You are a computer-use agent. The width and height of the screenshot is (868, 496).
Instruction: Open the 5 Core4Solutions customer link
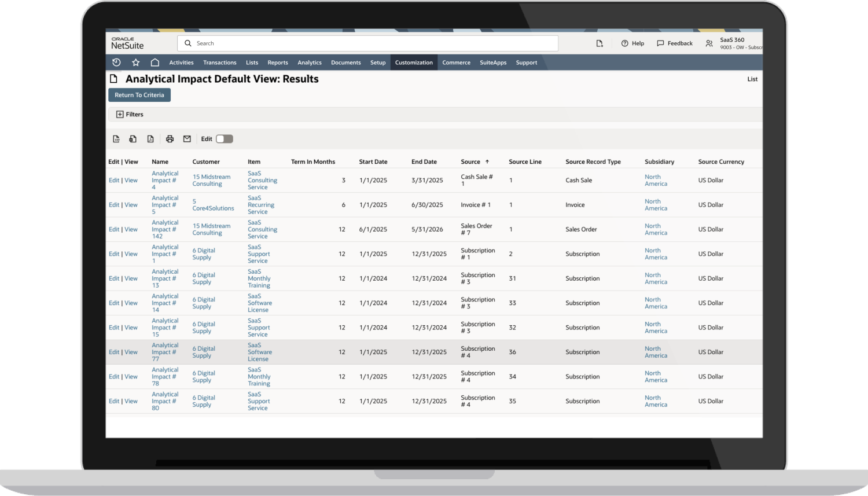[x=213, y=205]
